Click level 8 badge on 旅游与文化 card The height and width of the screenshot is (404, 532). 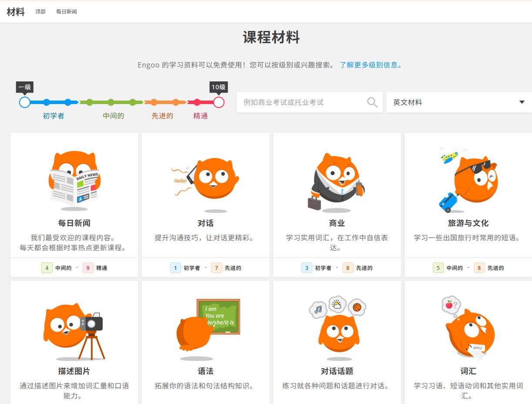[x=479, y=268]
